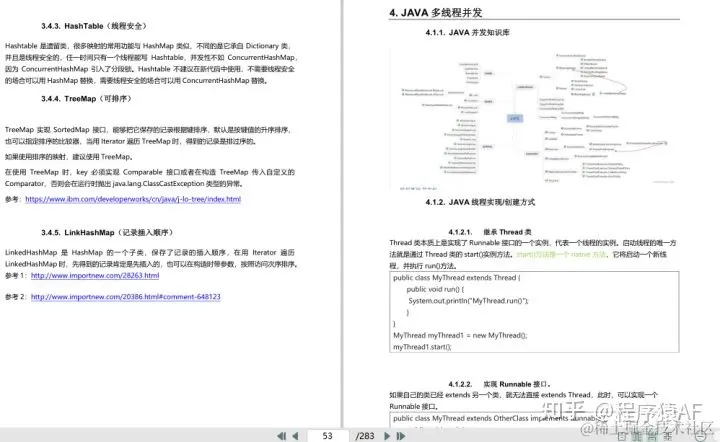Click subheading '4.1.2.2. 实现 Runnable 接口'
720x442 pixels.
499,384
